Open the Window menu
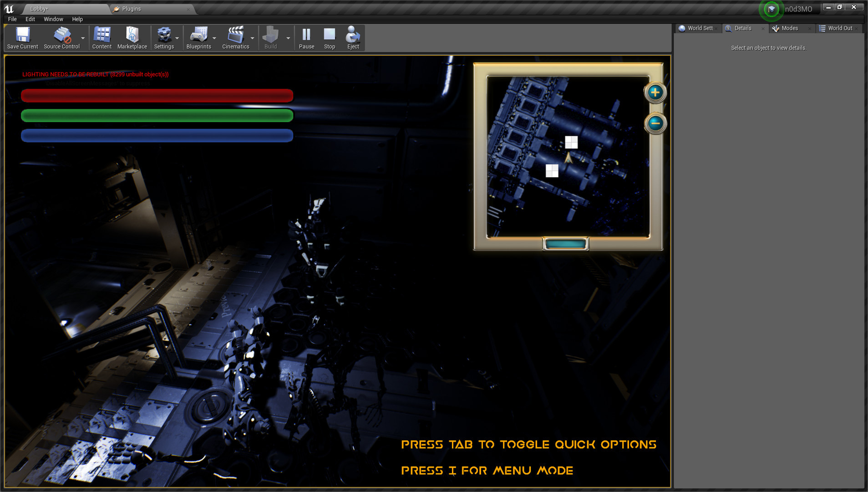 (x=53, y=19)
